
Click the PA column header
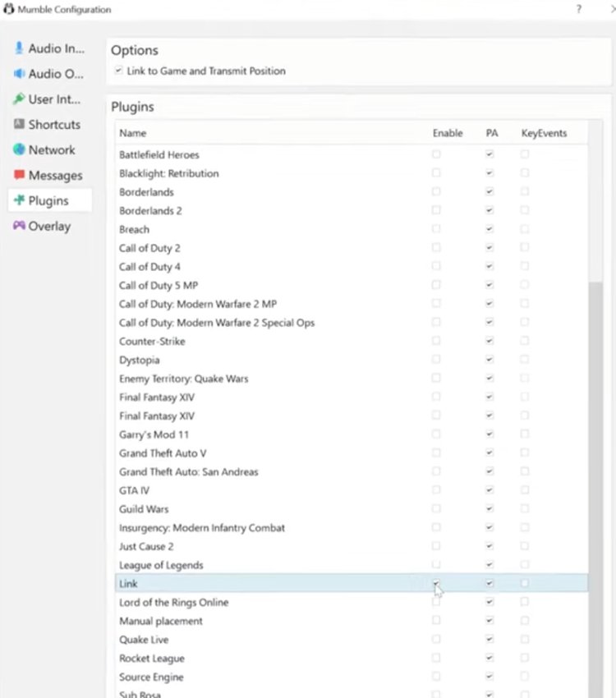click(x=492, y=133)
